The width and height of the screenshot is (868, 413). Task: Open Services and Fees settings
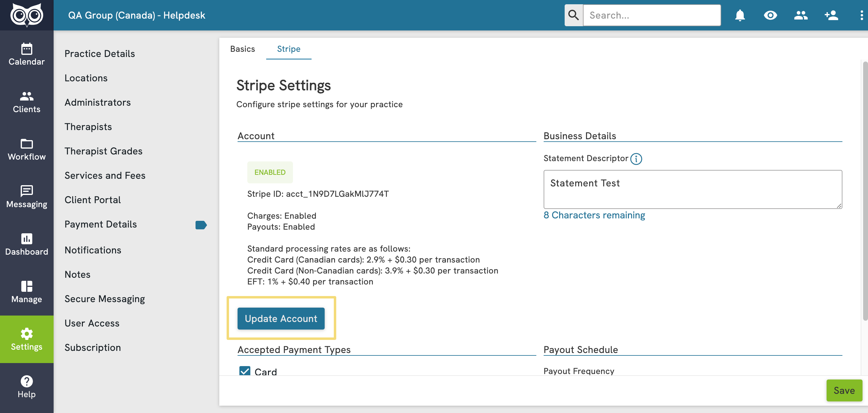click(x=105, y=175)
